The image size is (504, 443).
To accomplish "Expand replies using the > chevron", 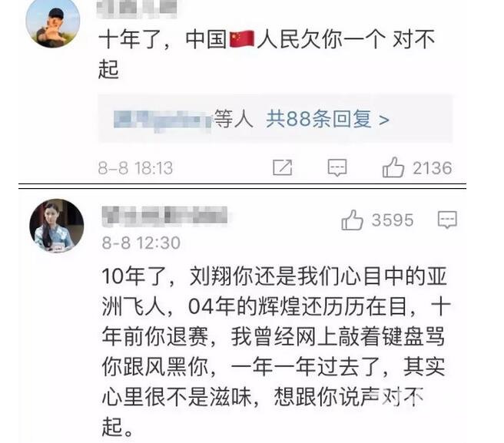I will [384, 120].
